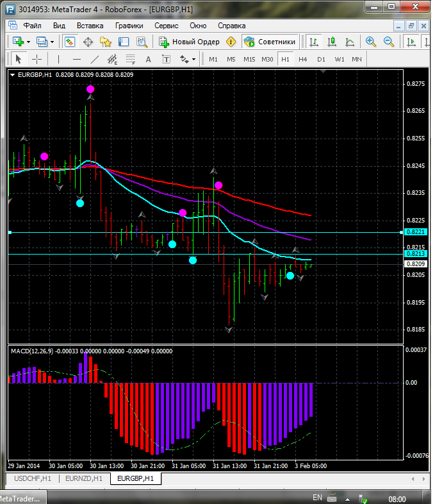Screen dimensions: 435x504
Task: Select the Crosshair tool
Action: [x=37, y=59]
